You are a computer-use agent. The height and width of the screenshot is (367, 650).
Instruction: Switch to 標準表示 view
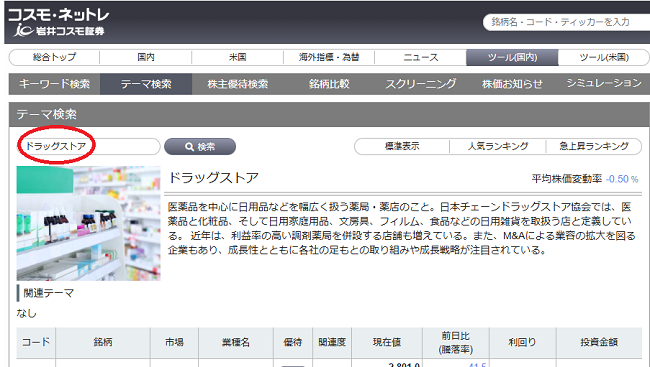[402, 146]
